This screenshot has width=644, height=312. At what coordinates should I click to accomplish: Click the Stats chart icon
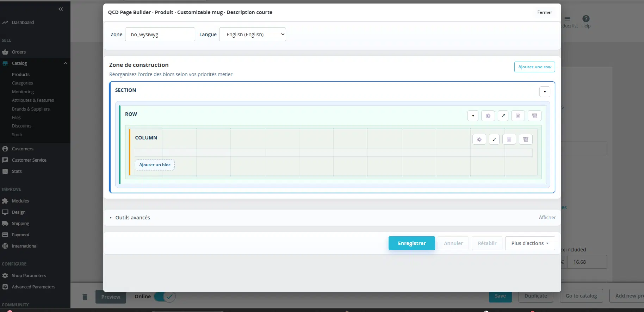[x=5, y=171]
